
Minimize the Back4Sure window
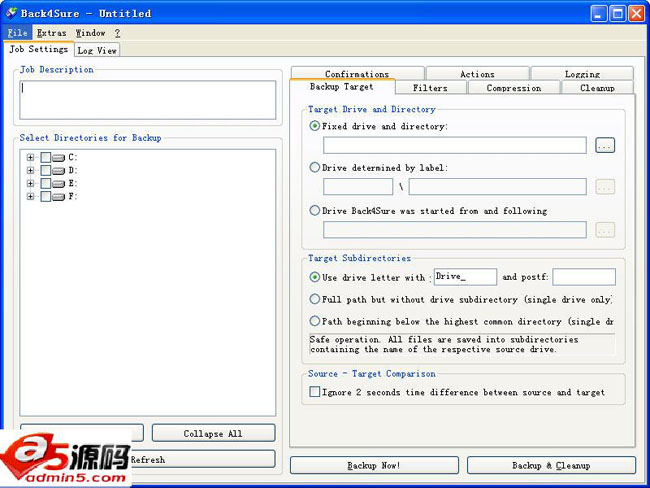click(599, 14)
